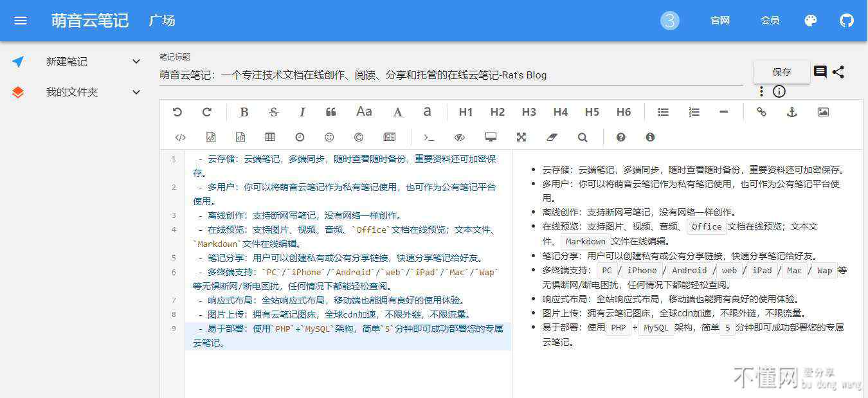The width and height of the screenshot is (868, 398).
Task: Open the 会员 link in the top bar
Action: 770,21
